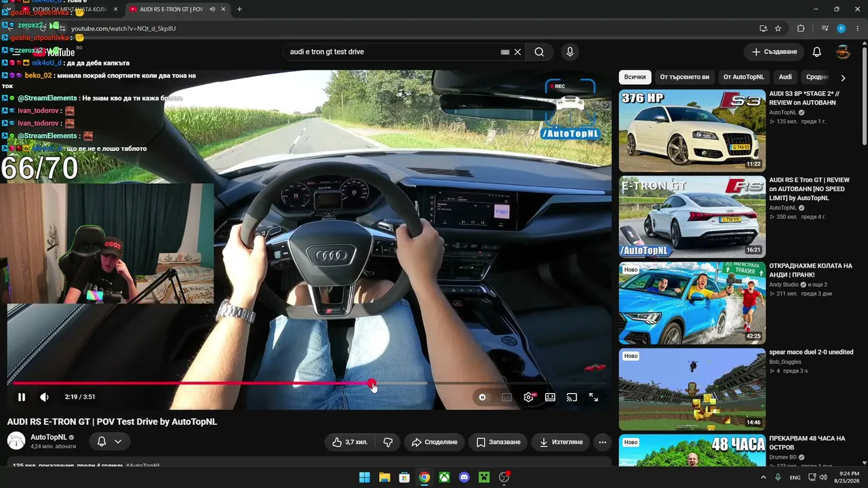Download the video via Изтегляне
The height and width of the screenshot is (488, 868).
coord(561,442)
